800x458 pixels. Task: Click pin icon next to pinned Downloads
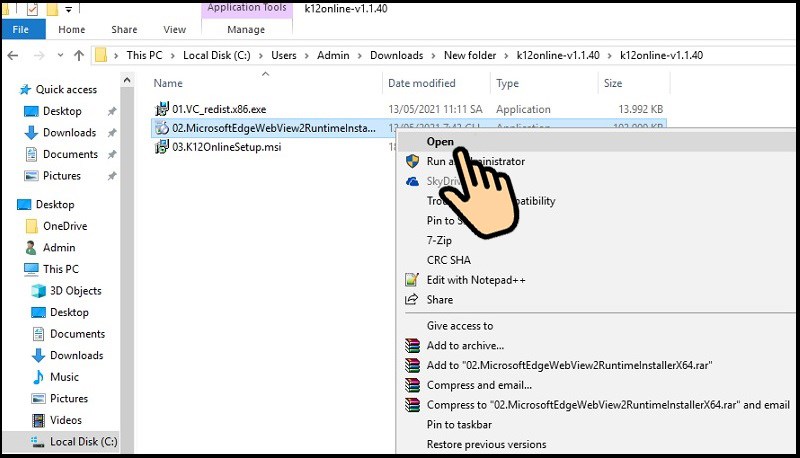click(112, 133)
